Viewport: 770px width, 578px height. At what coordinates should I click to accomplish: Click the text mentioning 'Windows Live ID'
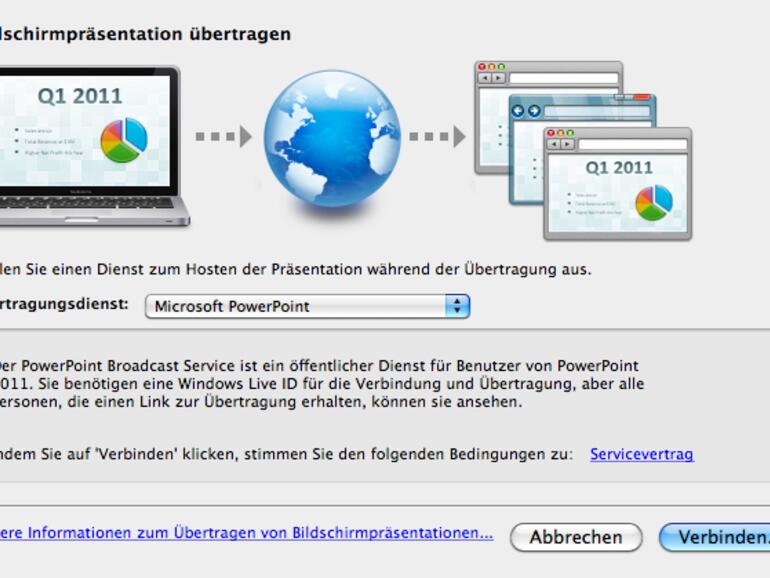(x=238, y=384)
